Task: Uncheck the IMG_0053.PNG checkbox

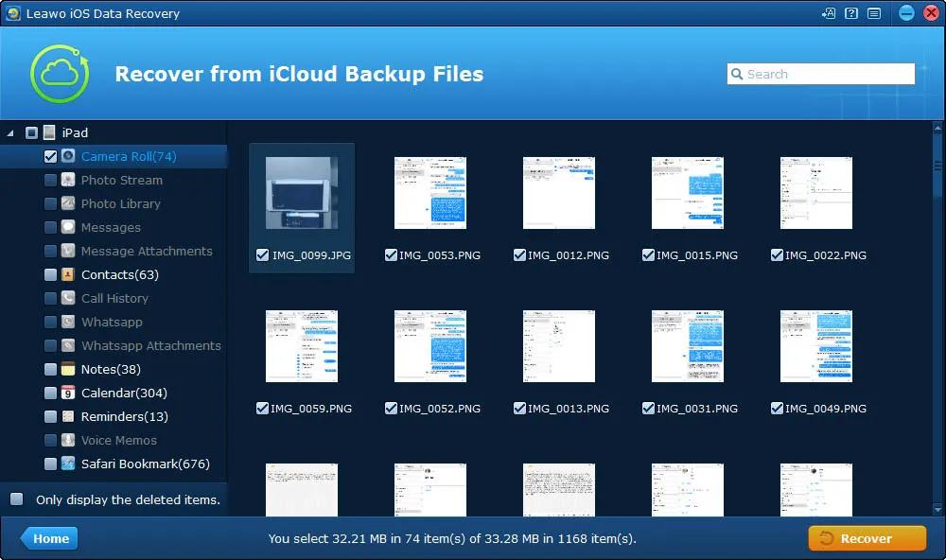Action: click(x=391, y=254)
